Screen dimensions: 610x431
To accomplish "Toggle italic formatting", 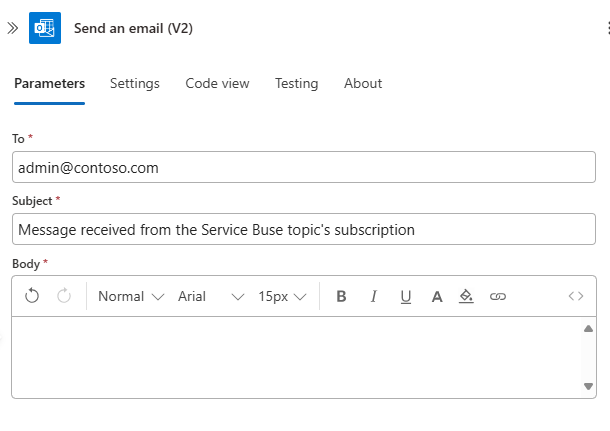I will [x=373, y=296].
